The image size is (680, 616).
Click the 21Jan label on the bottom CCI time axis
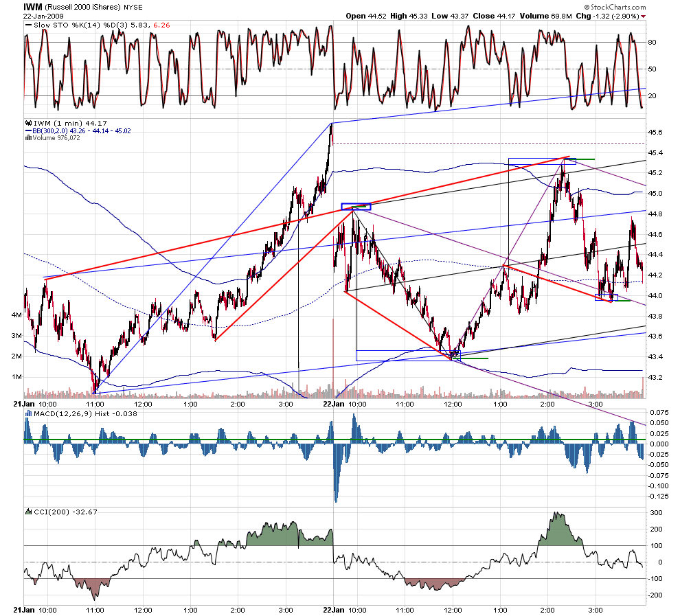pyautogui.click(x=24, y=610)
